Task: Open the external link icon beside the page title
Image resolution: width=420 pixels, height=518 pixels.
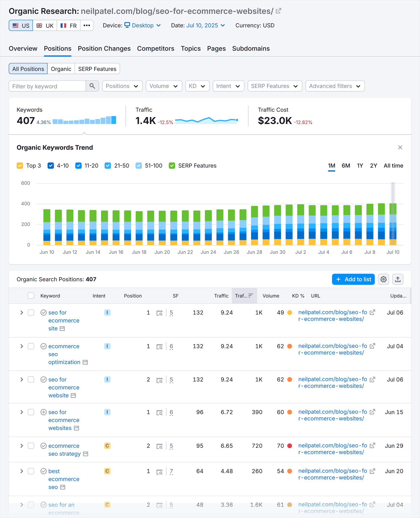Action: pos(279,11)
